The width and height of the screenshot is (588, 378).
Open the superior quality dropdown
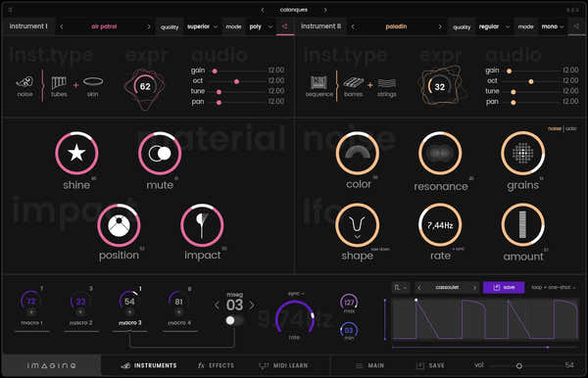click(x=202, y=26)
